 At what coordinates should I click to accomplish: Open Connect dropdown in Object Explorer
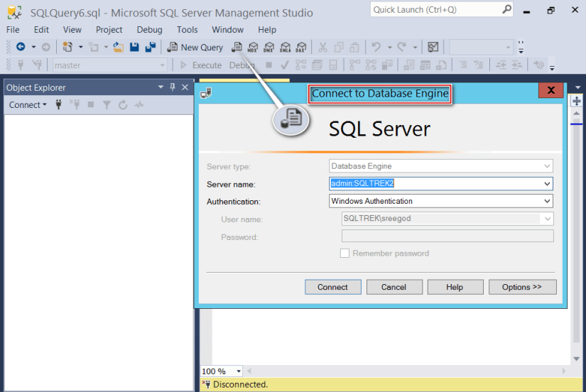pyautogui.click(x=28, y=105)
